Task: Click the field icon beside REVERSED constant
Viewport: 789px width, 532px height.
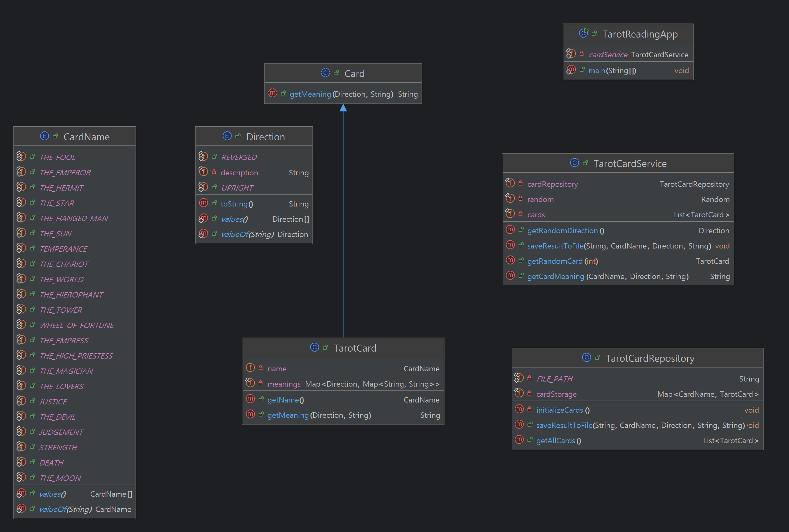Action: pyautogui.click(x=203, y=157)
